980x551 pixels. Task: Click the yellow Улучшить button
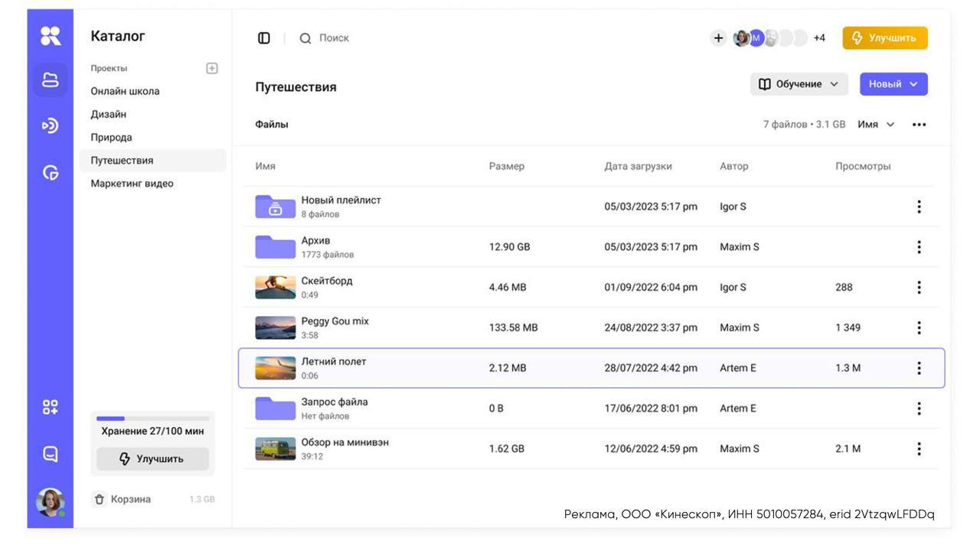884,38
